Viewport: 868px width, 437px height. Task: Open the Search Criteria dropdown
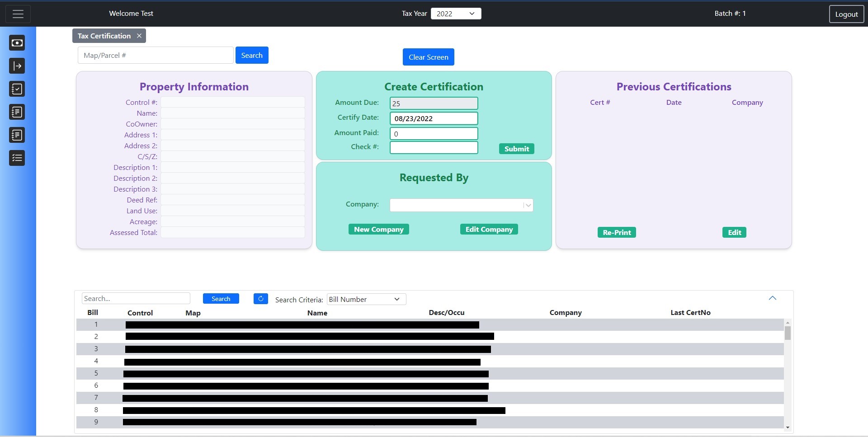tap(366, 299)
